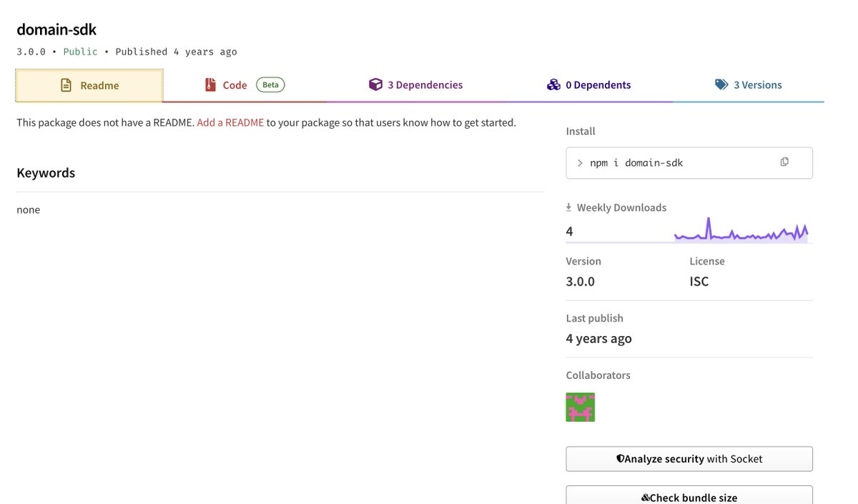Click the Weekly Downloads download icon
The image size is (858, 504).
click(x=569, y=207)
